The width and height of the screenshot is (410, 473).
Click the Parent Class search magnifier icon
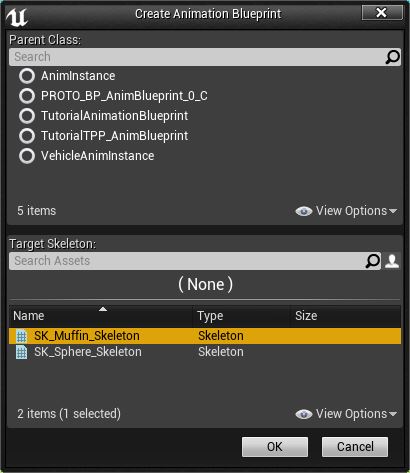click(392, 57)
